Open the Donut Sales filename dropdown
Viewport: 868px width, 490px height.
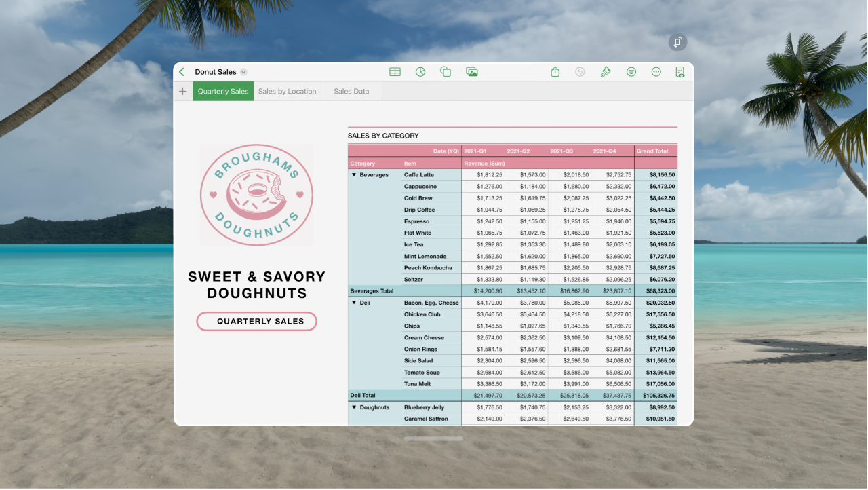click(x=244, y=71)
